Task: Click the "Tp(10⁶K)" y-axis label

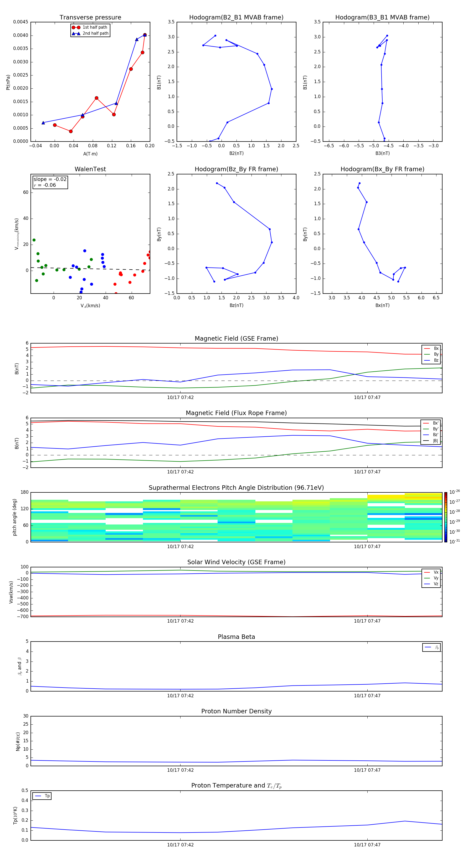Action: 15,815
